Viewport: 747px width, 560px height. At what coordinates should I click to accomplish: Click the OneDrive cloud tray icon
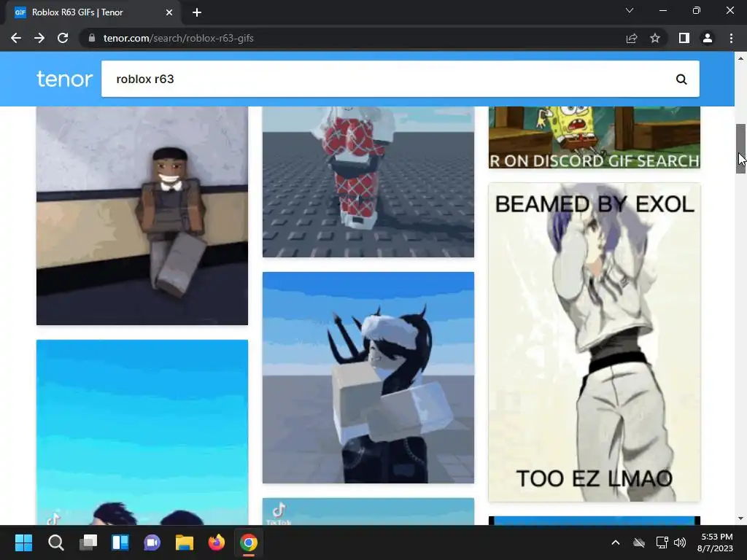click(x=639, y=542)
